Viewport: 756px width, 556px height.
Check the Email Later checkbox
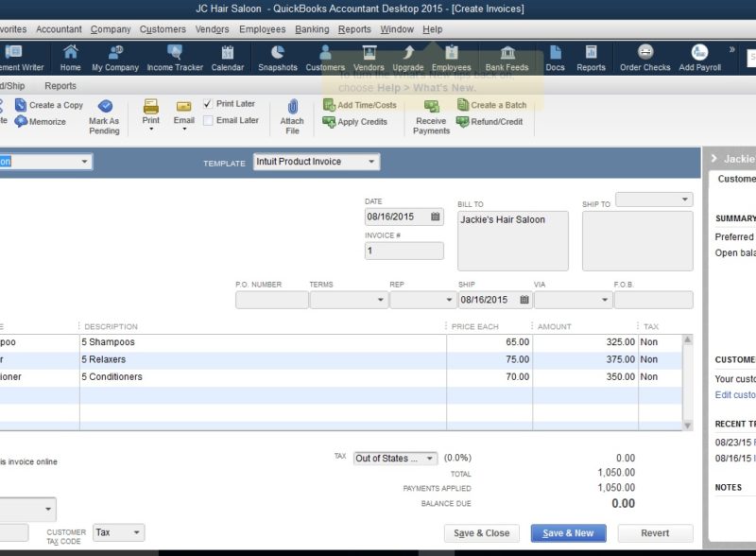208,121
